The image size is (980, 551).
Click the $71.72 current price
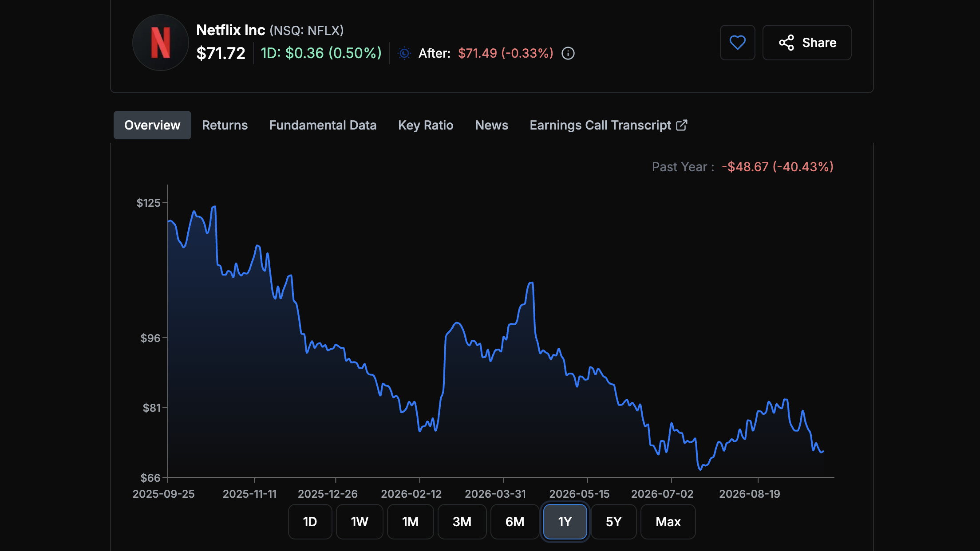[221, 53]
